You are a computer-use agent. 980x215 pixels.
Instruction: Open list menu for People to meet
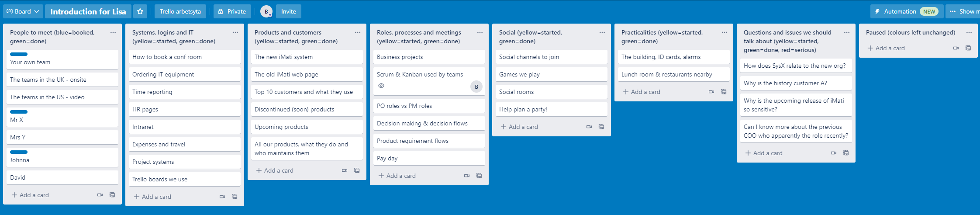coord(113,32)
